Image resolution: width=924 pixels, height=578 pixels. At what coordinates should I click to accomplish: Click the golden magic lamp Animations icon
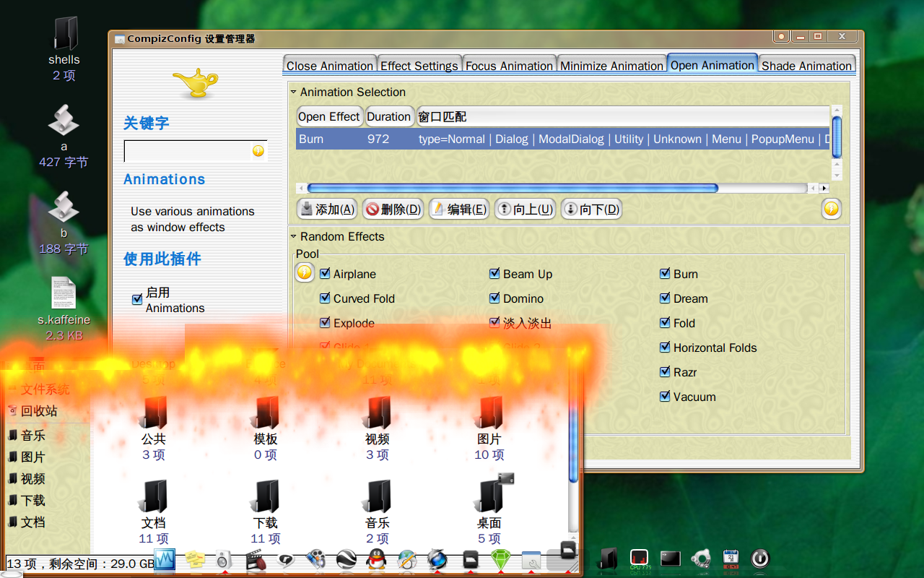pos(195,82)
